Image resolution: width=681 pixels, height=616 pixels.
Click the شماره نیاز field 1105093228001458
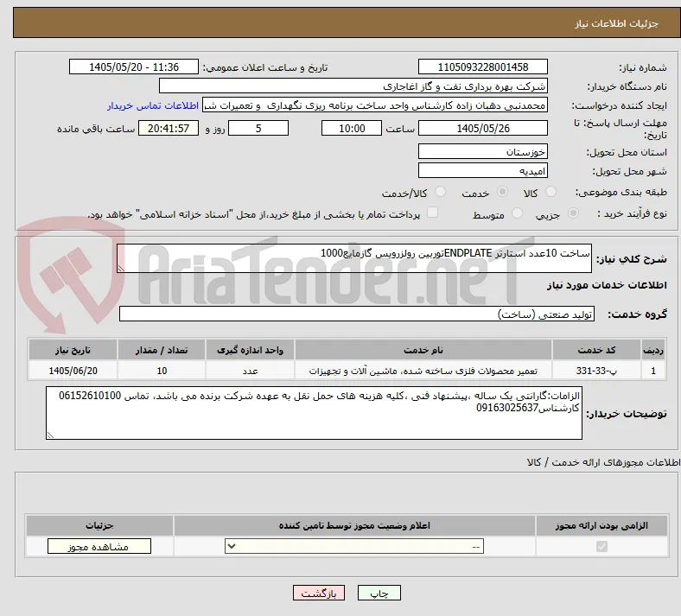482,67
